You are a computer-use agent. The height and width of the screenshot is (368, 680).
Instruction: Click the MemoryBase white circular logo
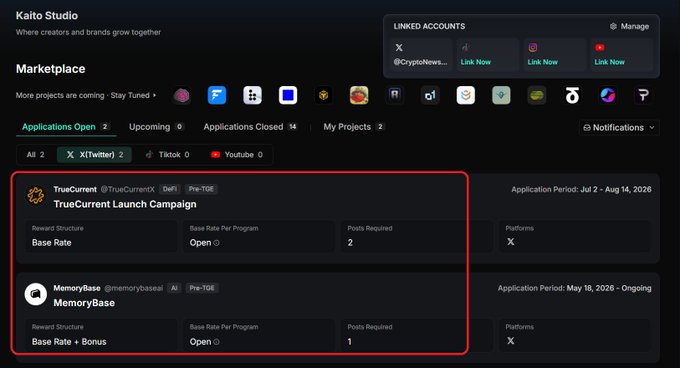(x=36, y=294)
